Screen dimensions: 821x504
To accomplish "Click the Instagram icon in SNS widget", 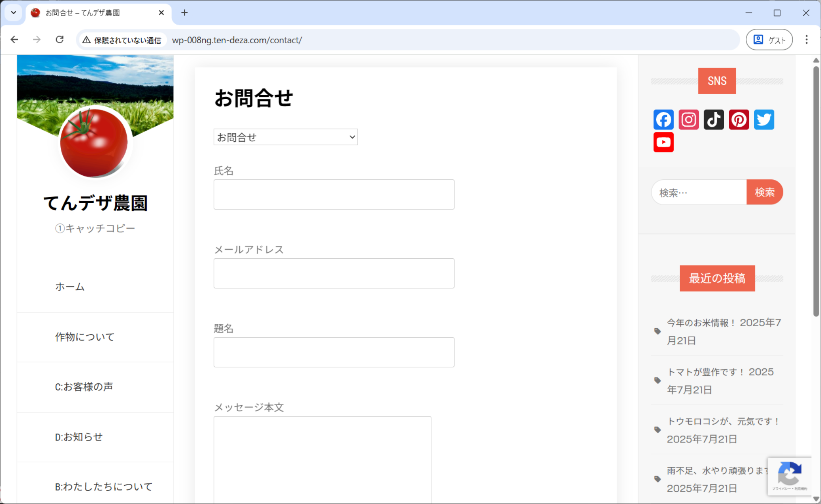I will (688, 119).
